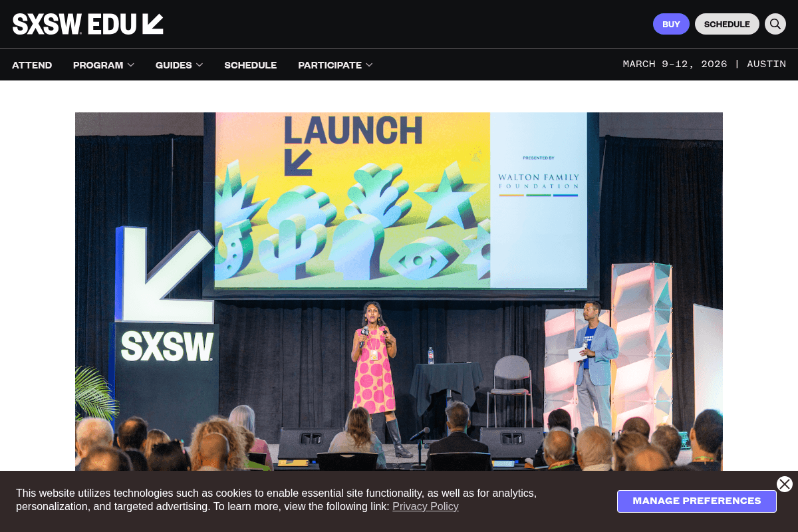
Task: Click the GUIDES menu label
Action: [x=174, y=65]
